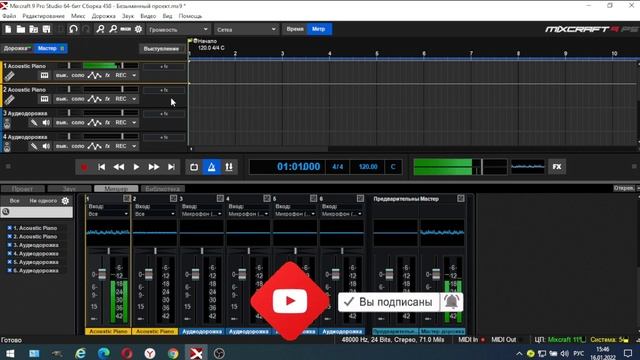The height and width of the screenshot is (360, 640).
Task: Mute track 2 Acoustic Piano
Action: point(62,99)
